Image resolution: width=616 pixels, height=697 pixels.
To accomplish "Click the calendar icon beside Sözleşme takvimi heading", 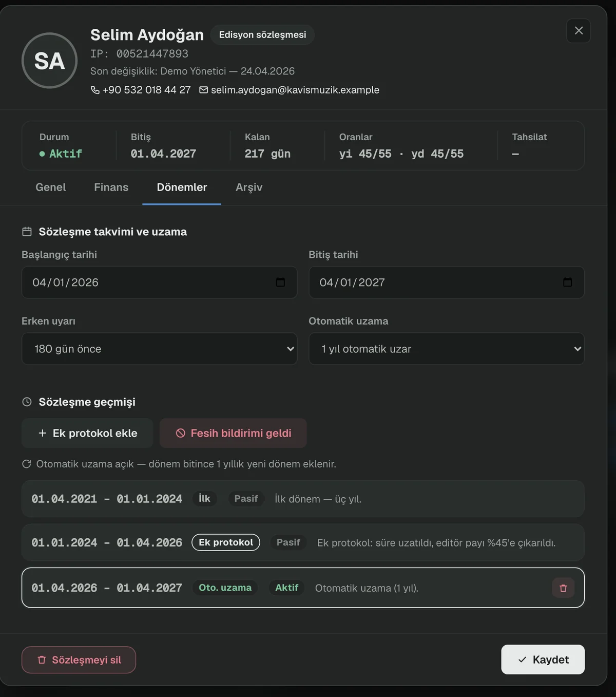I will [x=27, y=232].
